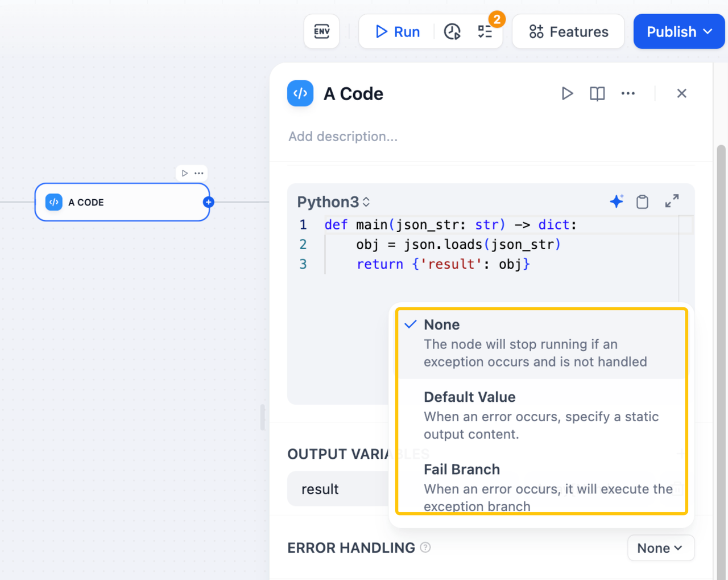Open the Python3 language selector
728x580 pixels.
coord(334,202)
